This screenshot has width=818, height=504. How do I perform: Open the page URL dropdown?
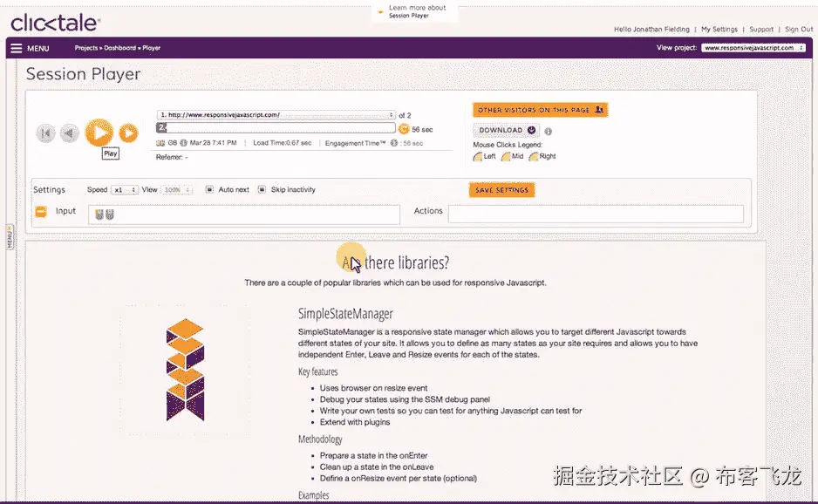click(x=276, y=115)
